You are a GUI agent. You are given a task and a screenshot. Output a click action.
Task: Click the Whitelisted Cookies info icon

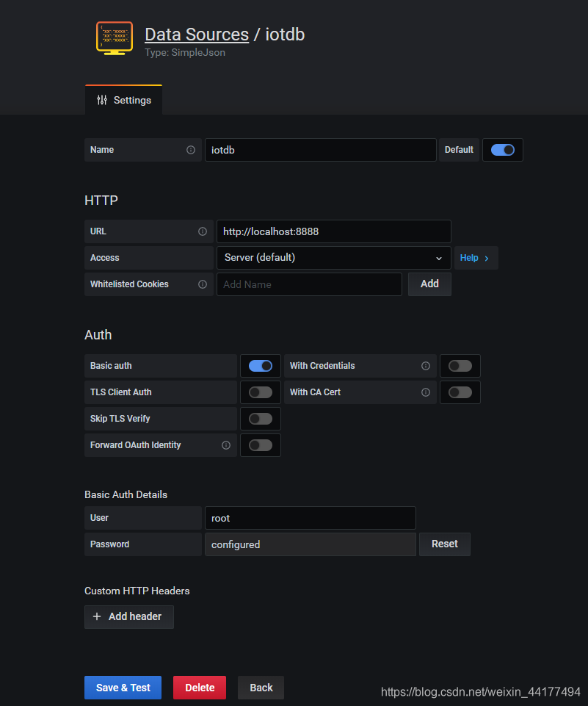click(x=203, y=284)
